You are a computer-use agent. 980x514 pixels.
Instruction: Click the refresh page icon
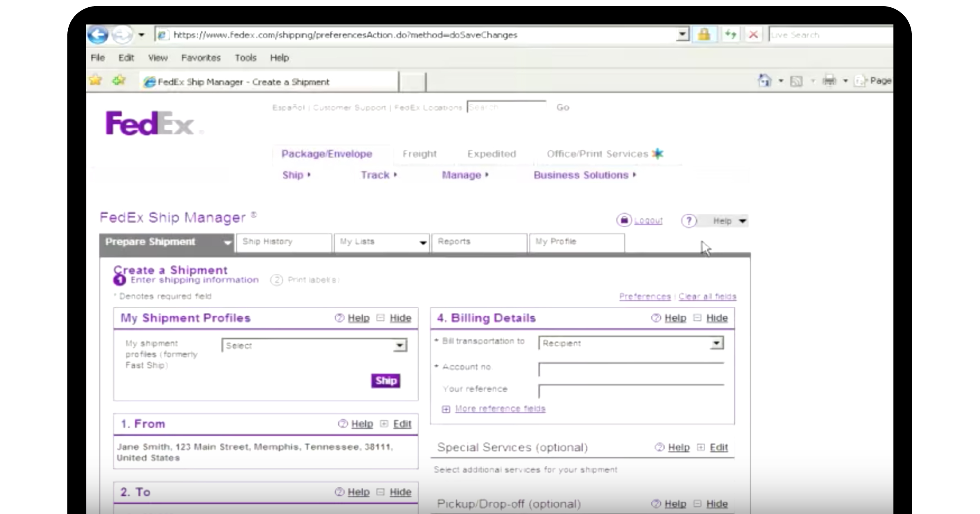point(731,35)
